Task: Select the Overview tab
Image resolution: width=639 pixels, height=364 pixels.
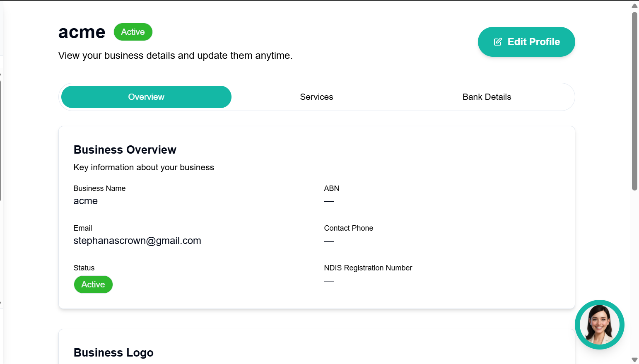Action: pos(146,96)
